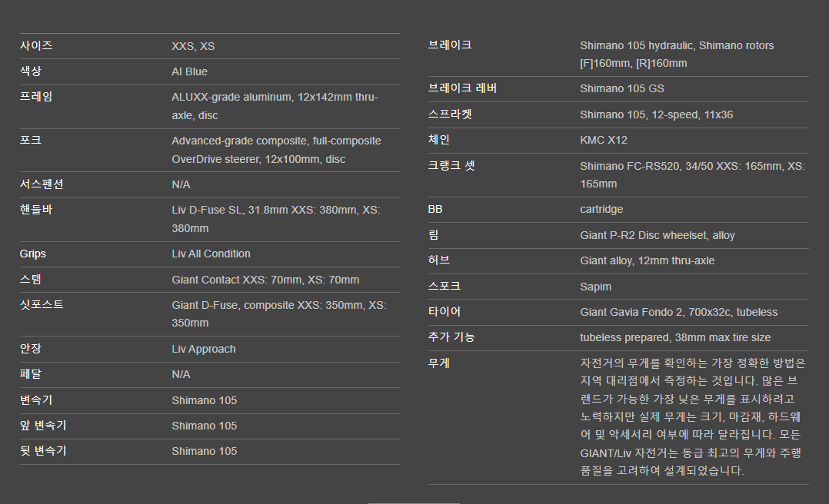Click the '핸들바' spec label

click(x=36, y=210)
